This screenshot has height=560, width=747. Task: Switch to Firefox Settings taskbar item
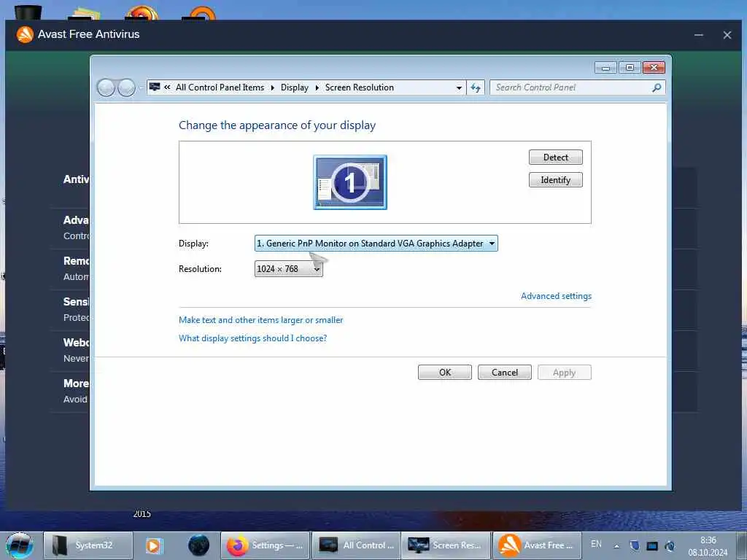point(266,545)
